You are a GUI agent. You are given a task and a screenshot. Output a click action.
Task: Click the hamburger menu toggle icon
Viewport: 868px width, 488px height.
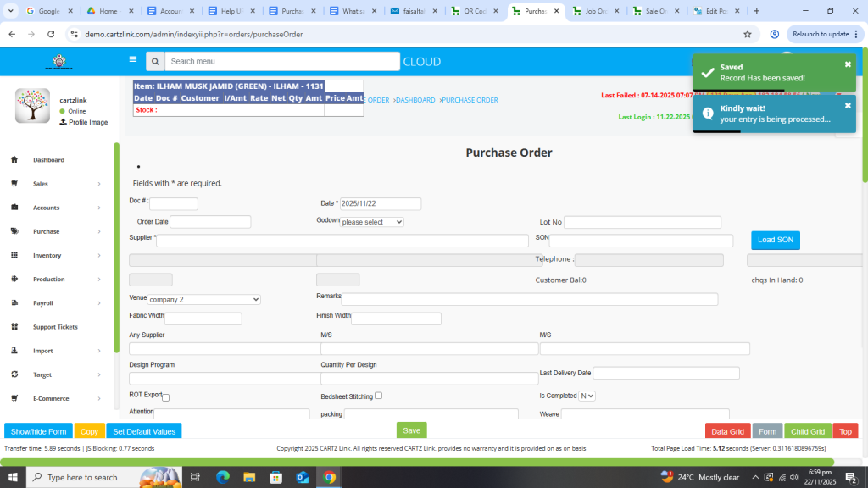(132, 60)
